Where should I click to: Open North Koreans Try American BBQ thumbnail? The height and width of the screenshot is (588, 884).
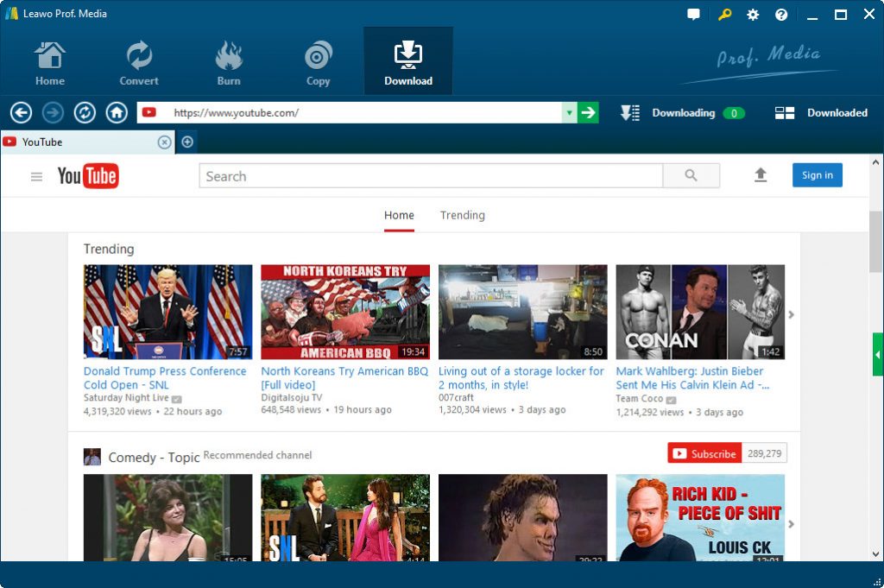345,312
